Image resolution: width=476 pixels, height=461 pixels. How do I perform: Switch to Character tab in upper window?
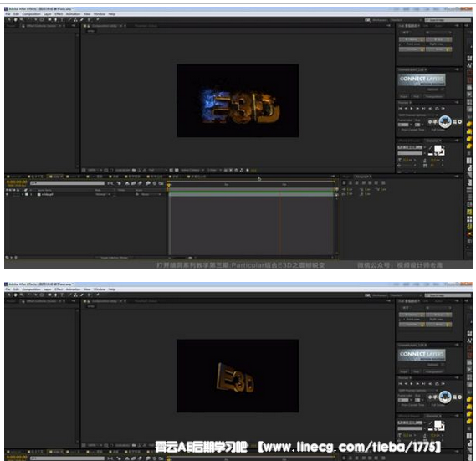(432, 141)
